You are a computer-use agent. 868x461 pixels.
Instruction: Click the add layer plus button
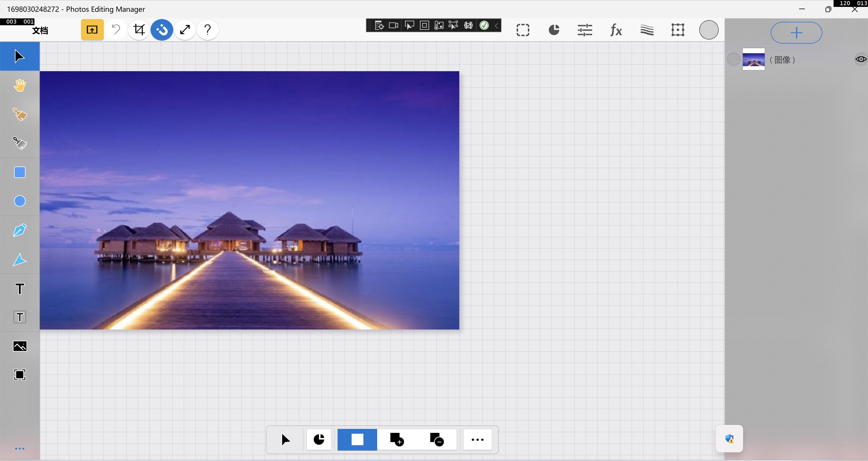[796, 33]
